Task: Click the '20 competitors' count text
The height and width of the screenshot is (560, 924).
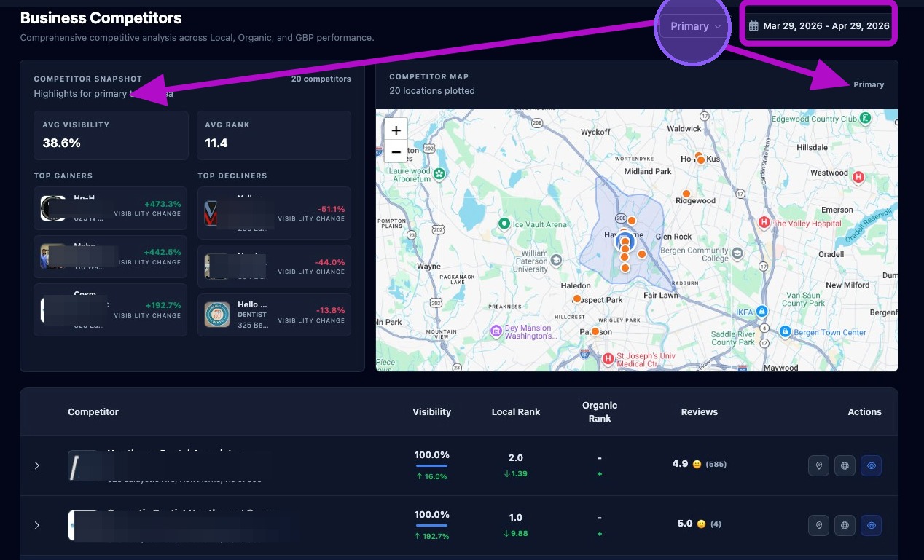Action: point(321,79)
